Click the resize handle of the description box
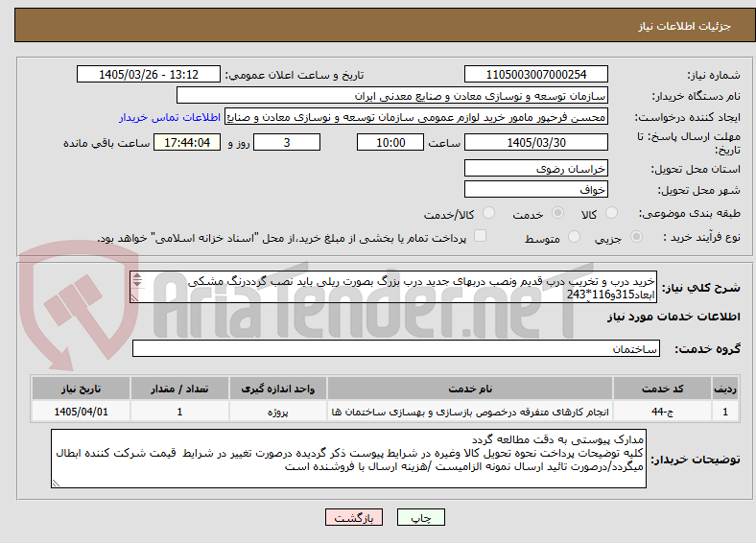This screenshot has width=756, height=543. [x=134, y=298]
